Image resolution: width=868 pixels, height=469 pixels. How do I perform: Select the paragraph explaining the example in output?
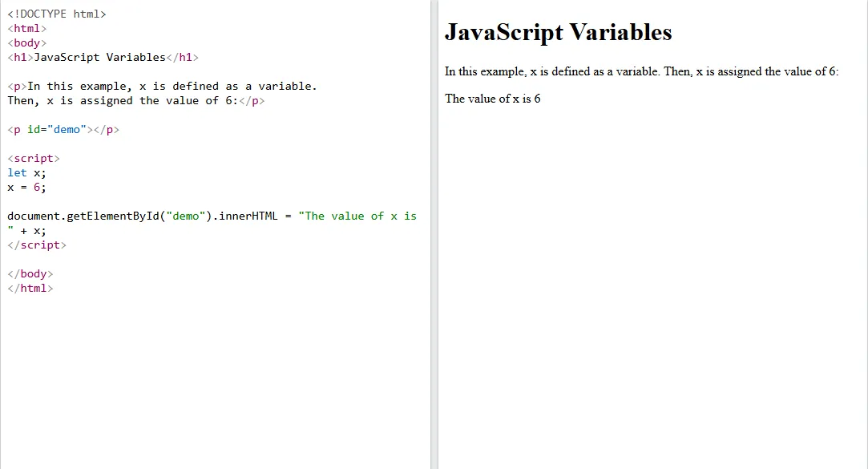pyautogui.click(x=641, y=71)
